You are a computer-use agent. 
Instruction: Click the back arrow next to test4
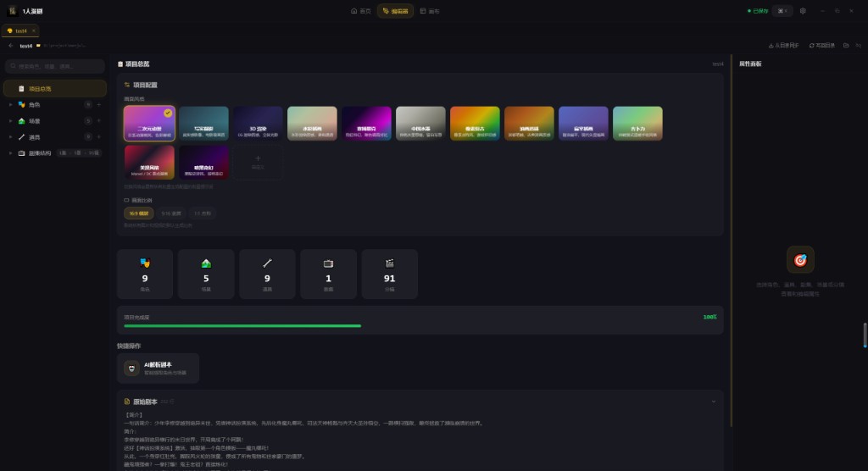point(10,46)
